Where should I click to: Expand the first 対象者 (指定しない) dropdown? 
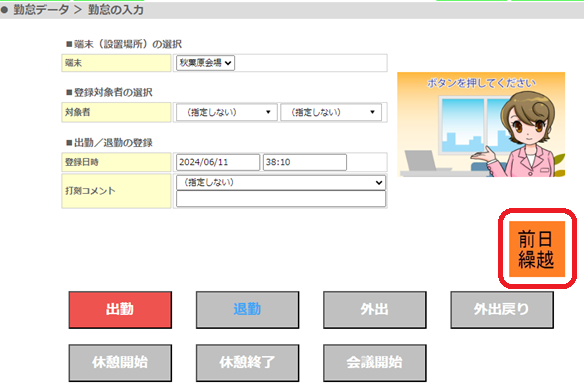[x=227, y=112]
